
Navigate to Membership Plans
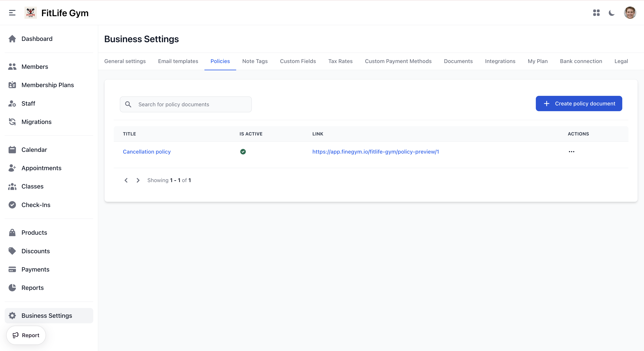47,85
